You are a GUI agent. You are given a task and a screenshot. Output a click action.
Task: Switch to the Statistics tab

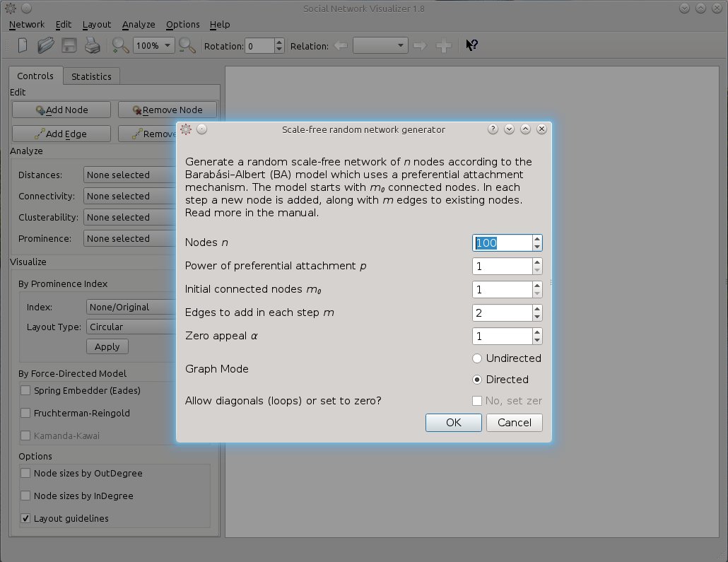pos(91,76)
